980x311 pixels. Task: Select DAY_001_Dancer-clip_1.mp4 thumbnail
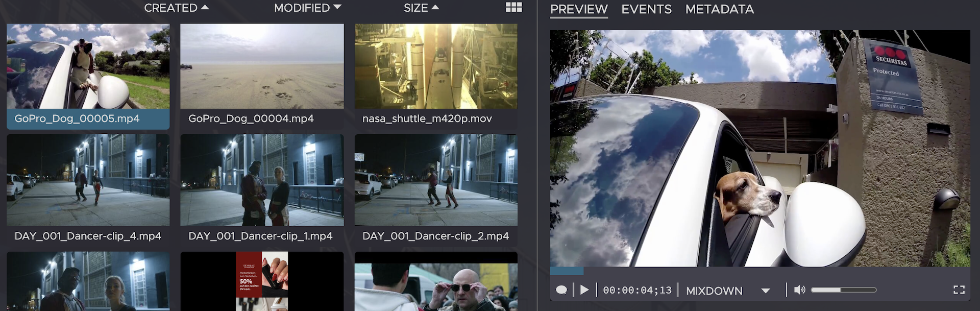tap(262, 180)
